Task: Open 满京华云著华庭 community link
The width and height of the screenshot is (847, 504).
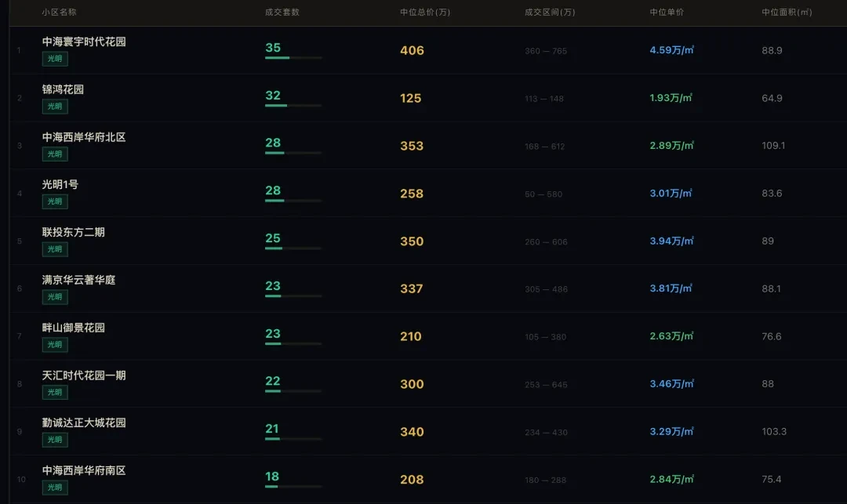Action: point(78,280)
